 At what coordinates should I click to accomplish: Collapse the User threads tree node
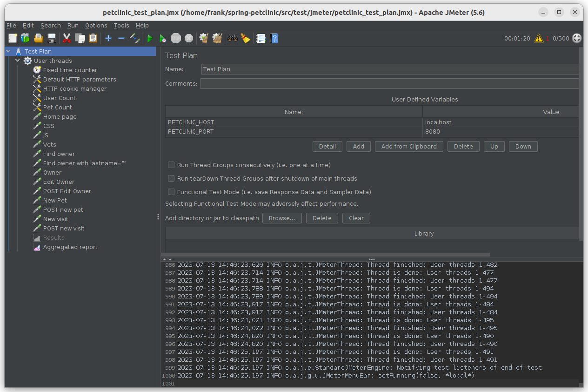point(18,61)
